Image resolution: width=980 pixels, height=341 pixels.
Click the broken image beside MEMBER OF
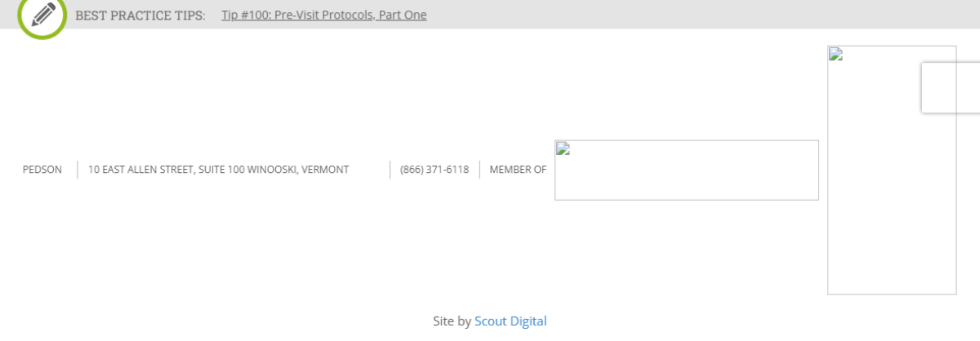click(x=686, y=170)
